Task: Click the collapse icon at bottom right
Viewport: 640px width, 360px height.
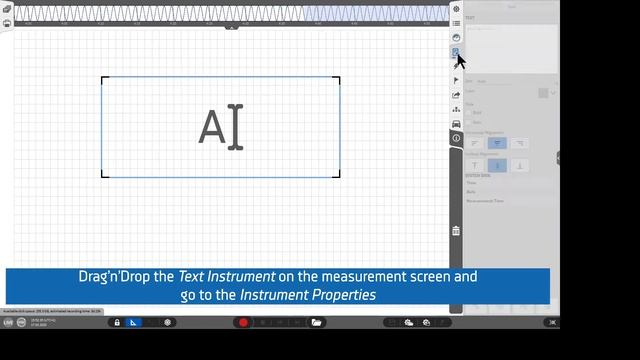Action: click(552, 322)
